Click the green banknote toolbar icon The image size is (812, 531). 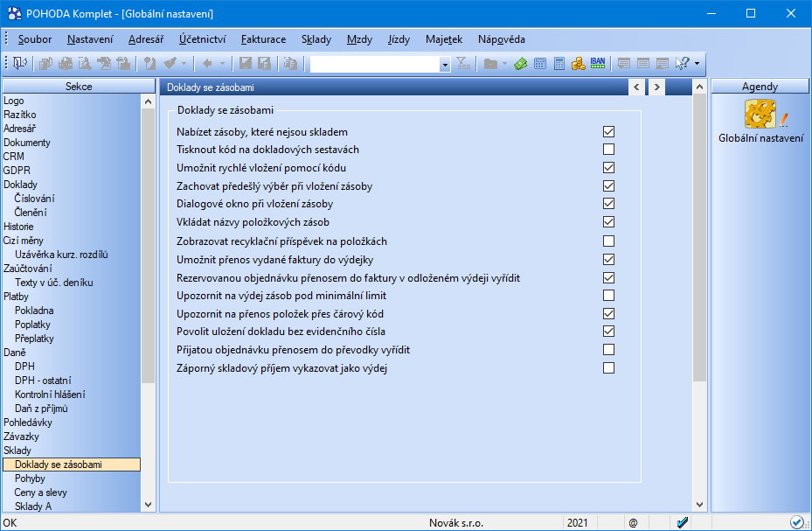pos(520,64)
